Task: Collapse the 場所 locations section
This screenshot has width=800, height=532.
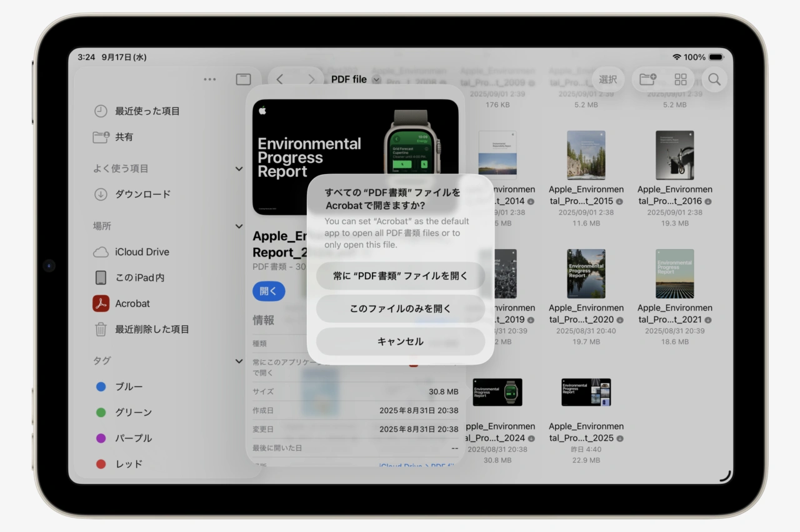Action: pyautogui.click(x=239, y=226)
